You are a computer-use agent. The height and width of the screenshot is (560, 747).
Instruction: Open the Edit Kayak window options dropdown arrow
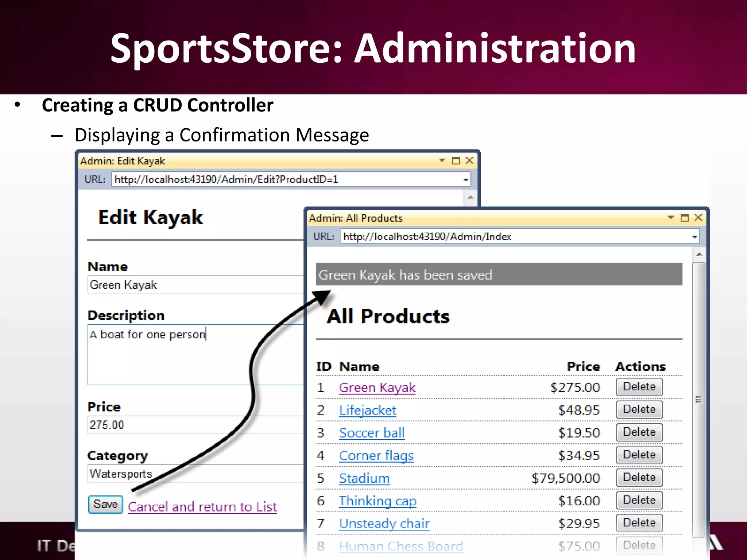coord(442,160)
